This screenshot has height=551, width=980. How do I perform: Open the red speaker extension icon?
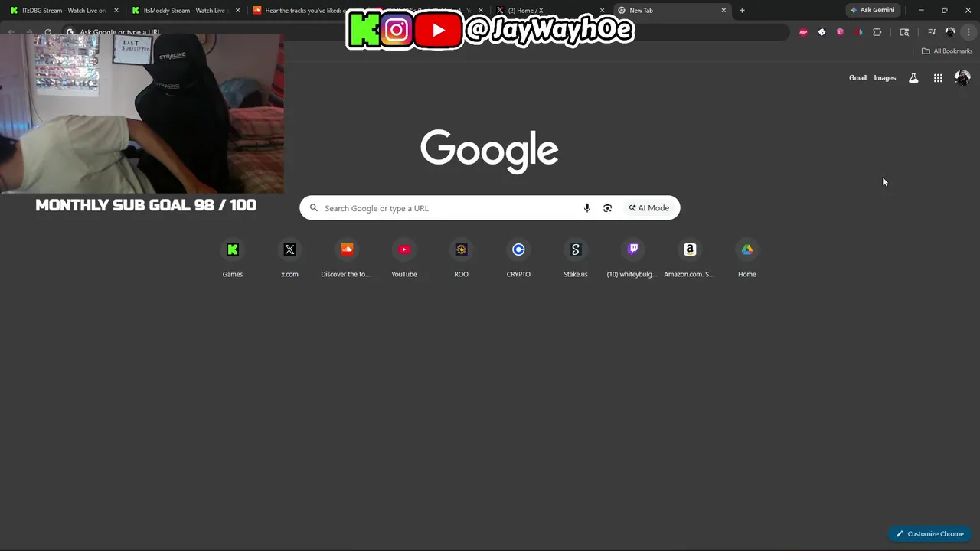(858, 32)
